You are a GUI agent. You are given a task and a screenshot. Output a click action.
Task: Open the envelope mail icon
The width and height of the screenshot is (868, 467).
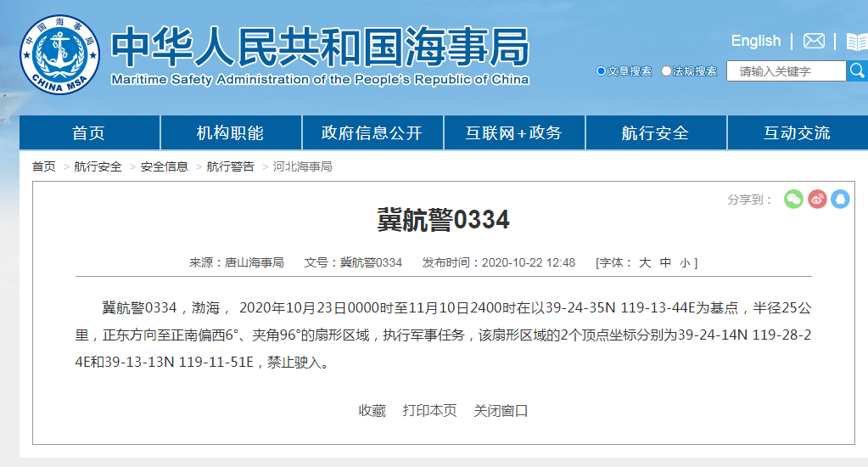pos(814,41)
